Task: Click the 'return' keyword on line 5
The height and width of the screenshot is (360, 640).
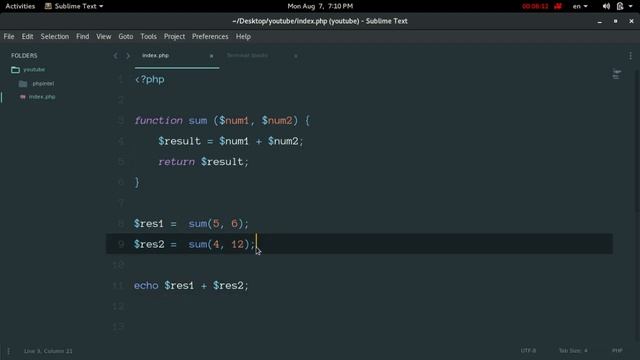Action: coord(177,162)
